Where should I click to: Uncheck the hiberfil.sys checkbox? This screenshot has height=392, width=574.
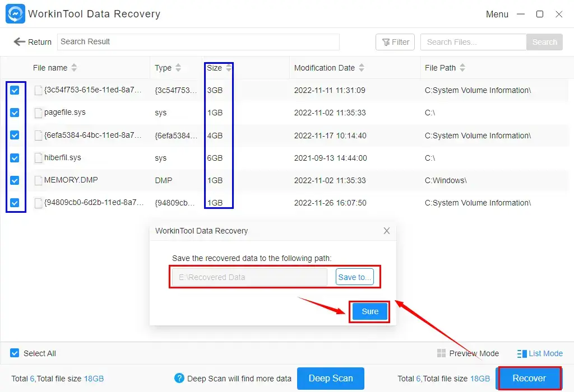15,158
